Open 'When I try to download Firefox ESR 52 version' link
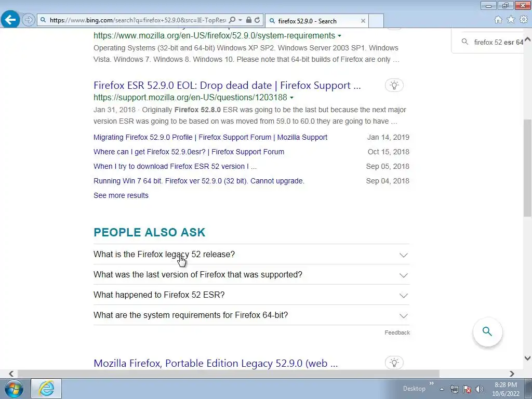 pyautogui.click(x=175, y=166)
